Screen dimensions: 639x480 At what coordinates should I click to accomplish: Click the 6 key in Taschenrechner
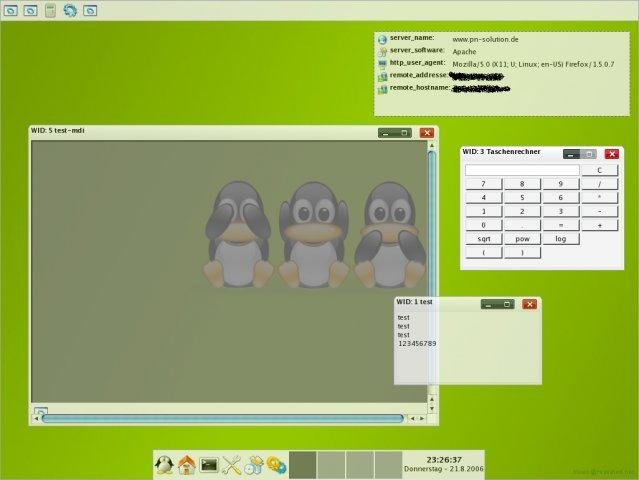561,198
